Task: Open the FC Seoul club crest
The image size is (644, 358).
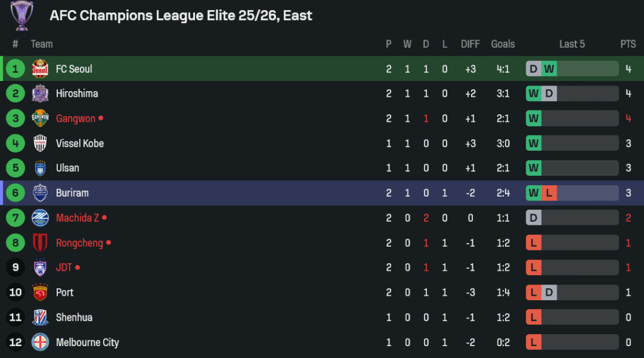Action: pyautogui.click(x=40, y=69)
